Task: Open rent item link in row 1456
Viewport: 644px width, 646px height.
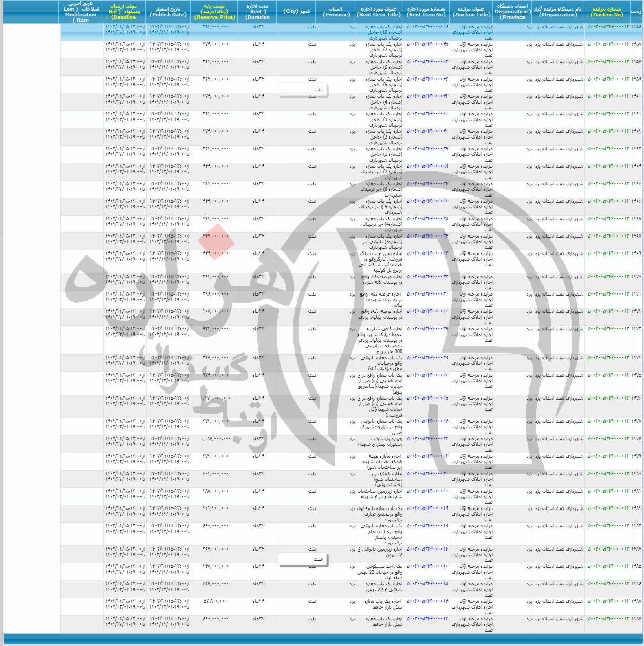Action: coord(427,26)
